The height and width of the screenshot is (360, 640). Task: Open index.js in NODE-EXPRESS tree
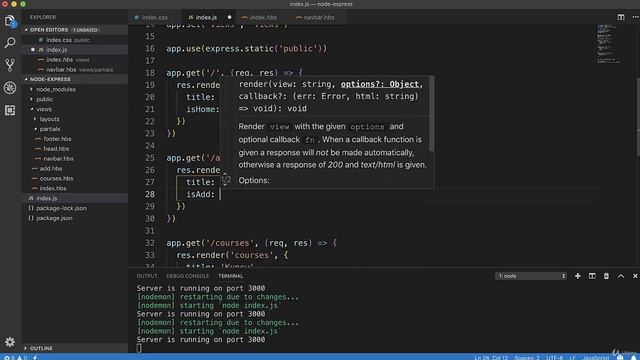pos(47,198)
